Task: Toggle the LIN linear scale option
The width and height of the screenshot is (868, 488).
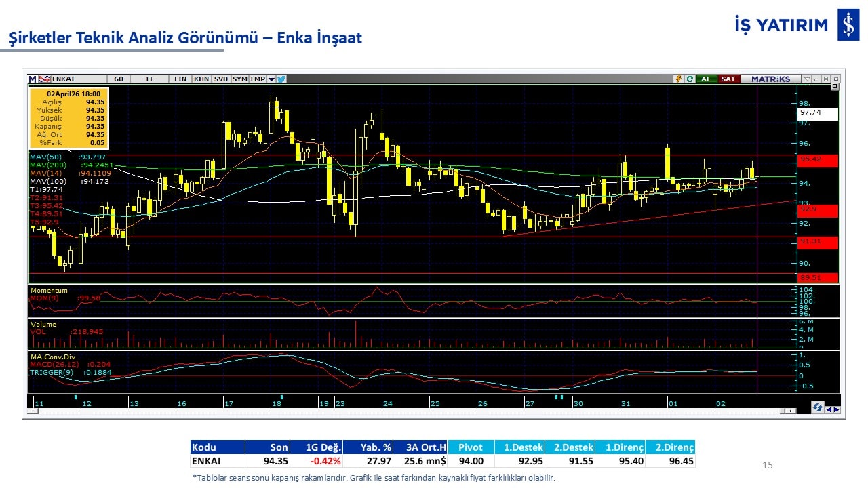Action: (x=180, y=79)
